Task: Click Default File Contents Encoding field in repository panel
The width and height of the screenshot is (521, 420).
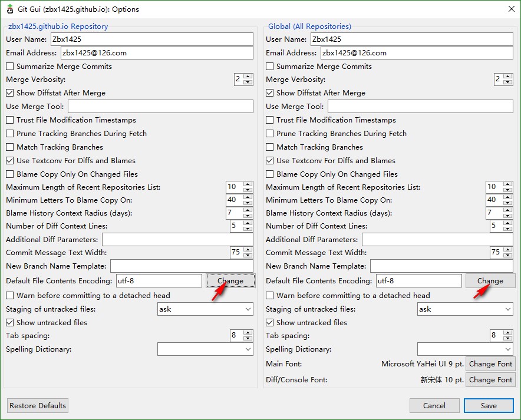Action: click(x=159, y=281)
